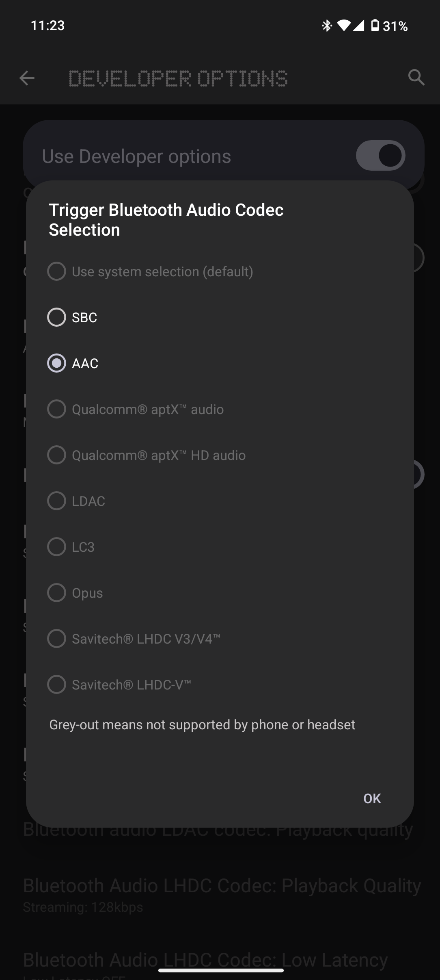The width and height of the screenshot is (440, 980).
Task: Choose Use system selection (default)
Action: pyautogui.click(x=57, y=271)
